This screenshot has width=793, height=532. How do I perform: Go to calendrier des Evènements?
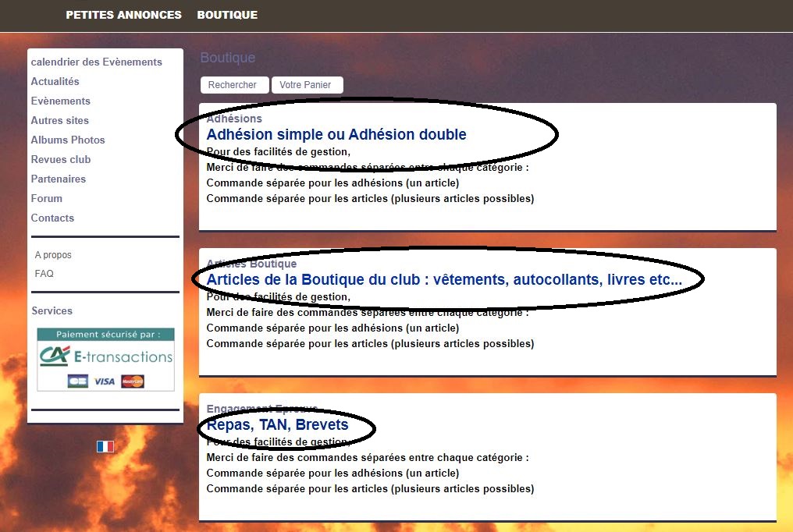click(96, 62)
